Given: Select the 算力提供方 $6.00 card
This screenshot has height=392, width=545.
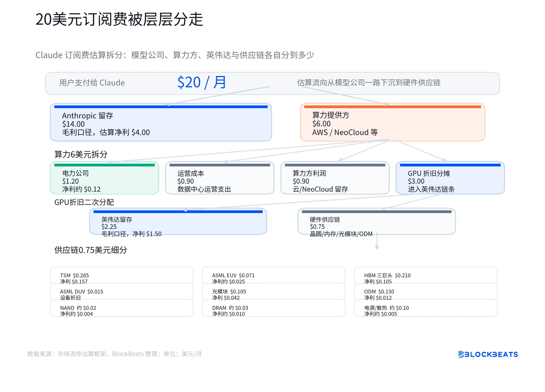Looking at the screenshot, I should tap(392, 123).
